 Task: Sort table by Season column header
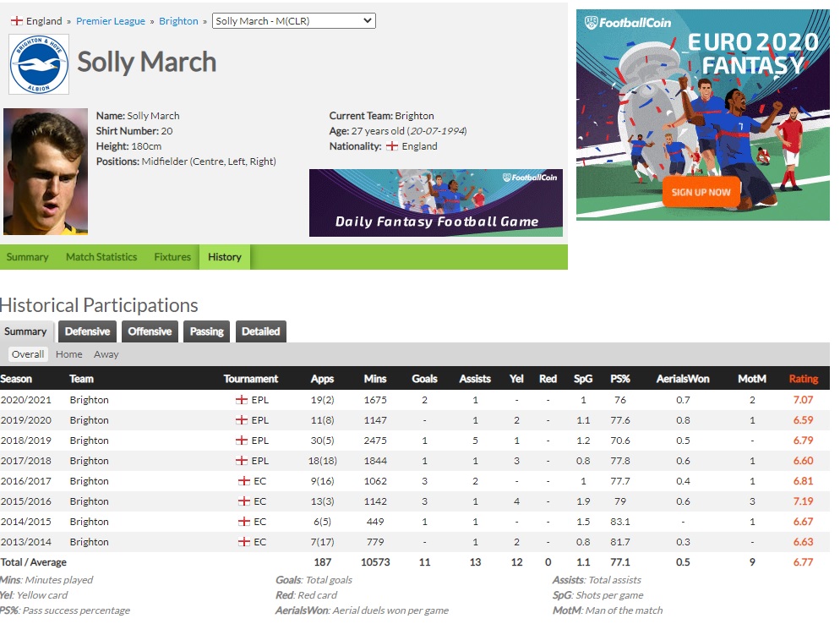(x=16, y=379)
